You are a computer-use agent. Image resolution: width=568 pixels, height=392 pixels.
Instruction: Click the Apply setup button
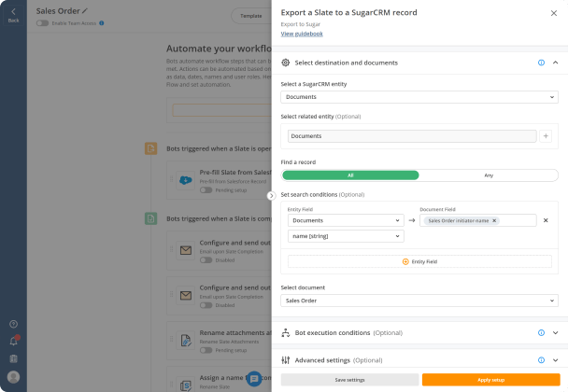click(x=490, y=380)
